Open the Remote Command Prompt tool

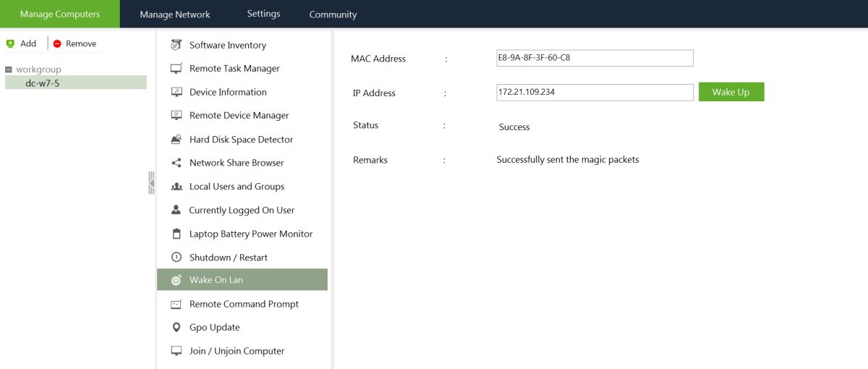point(244,304)
